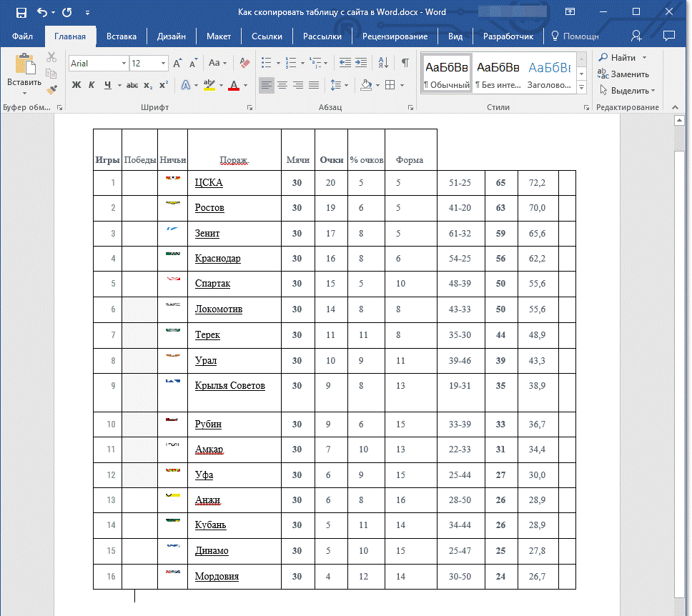This screenshot has height=616, width=692.
Task: Center-align text with the center icon
Action: tap(282, 85)
